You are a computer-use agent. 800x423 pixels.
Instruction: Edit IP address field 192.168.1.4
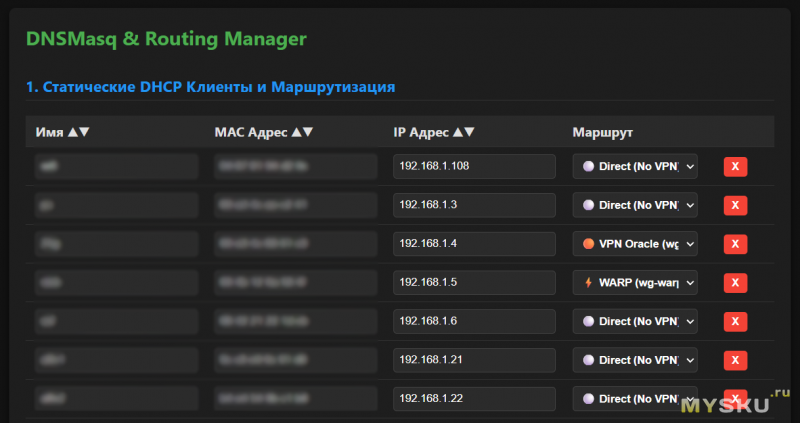click(474, 244)
